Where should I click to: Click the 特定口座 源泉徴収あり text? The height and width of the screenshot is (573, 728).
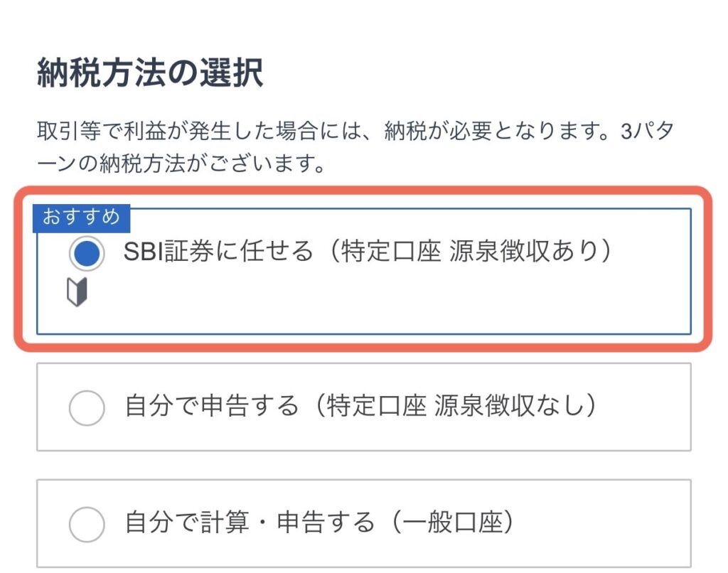(473, 252)
